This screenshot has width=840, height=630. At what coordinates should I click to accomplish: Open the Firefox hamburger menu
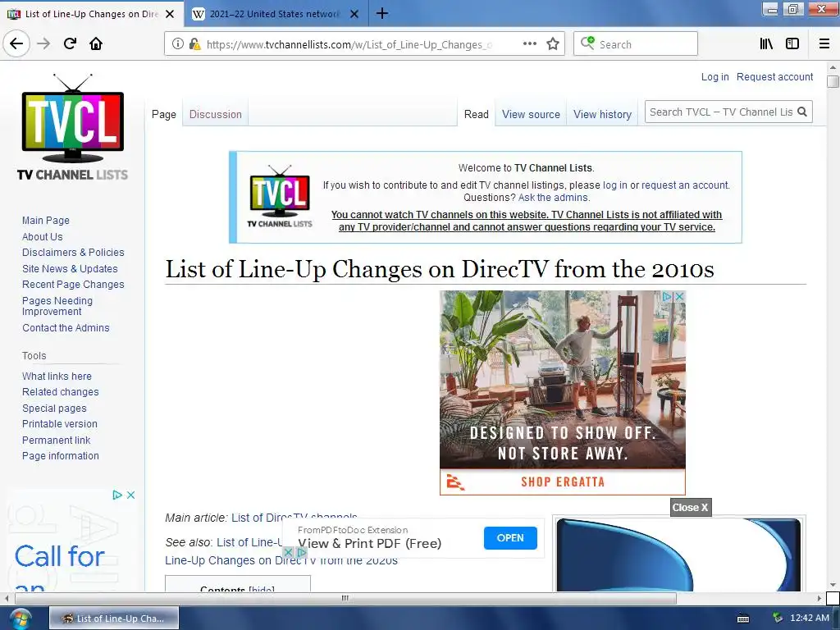[x=824, y=44]
